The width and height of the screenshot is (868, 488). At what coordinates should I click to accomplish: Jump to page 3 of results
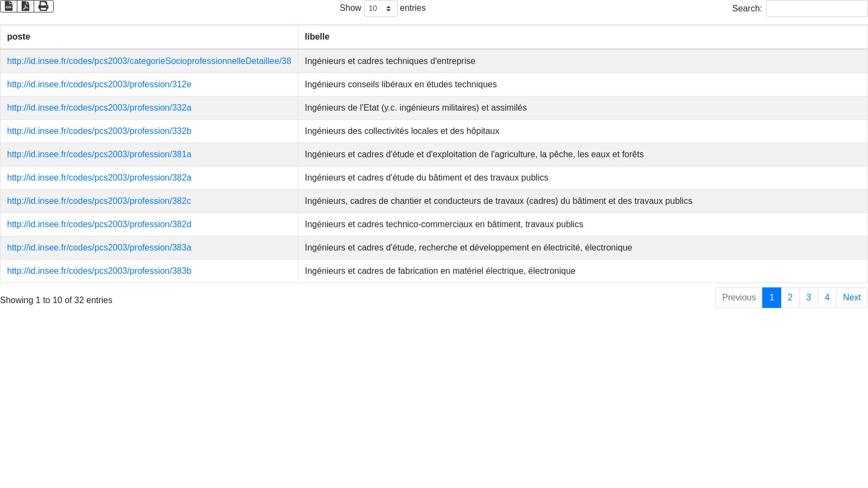point(808,298)
